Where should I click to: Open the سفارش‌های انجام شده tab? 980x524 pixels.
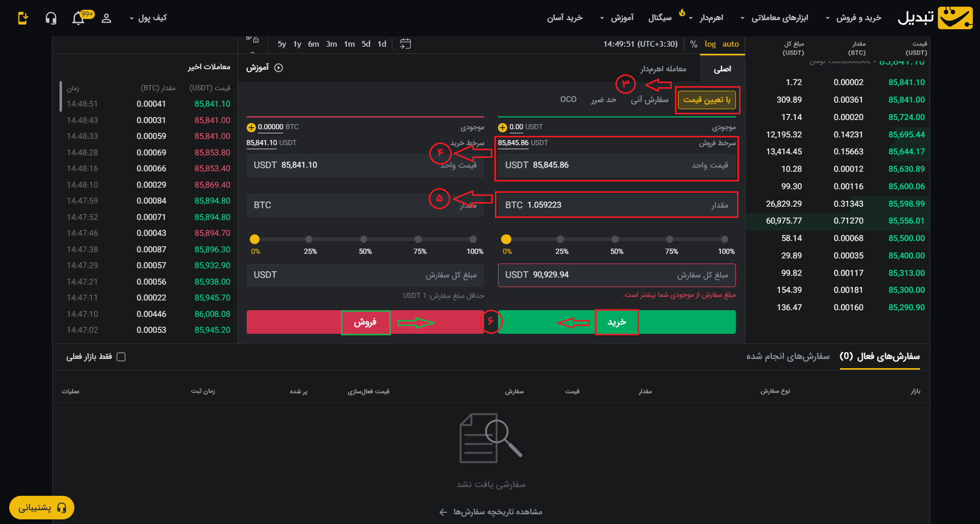click(788, 356)
